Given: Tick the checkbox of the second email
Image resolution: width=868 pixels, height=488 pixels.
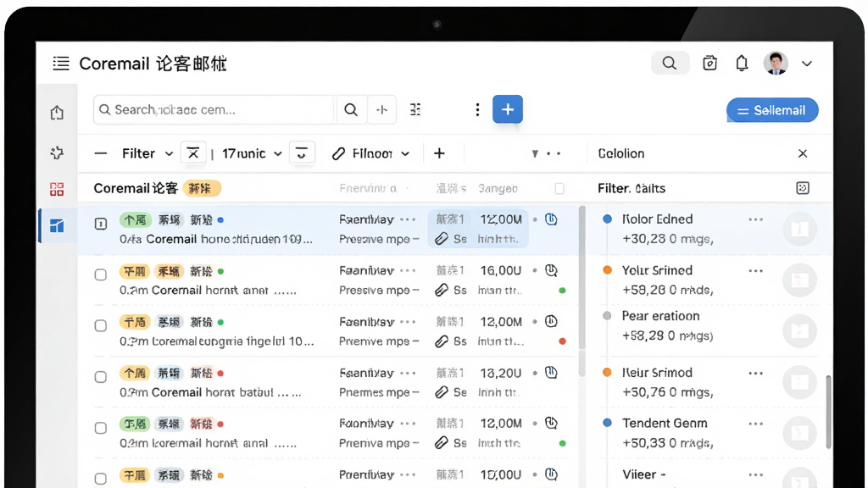Looking at the screenshot, I should point(101,274).
